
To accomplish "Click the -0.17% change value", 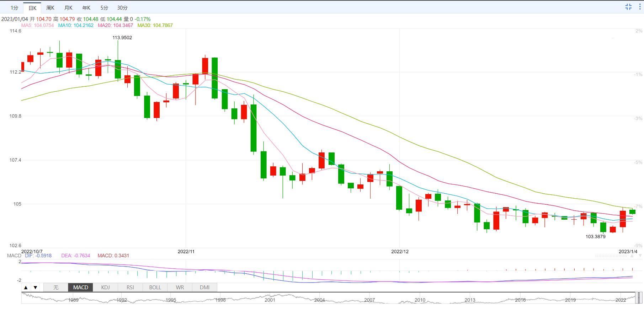I will coord(143,19).
